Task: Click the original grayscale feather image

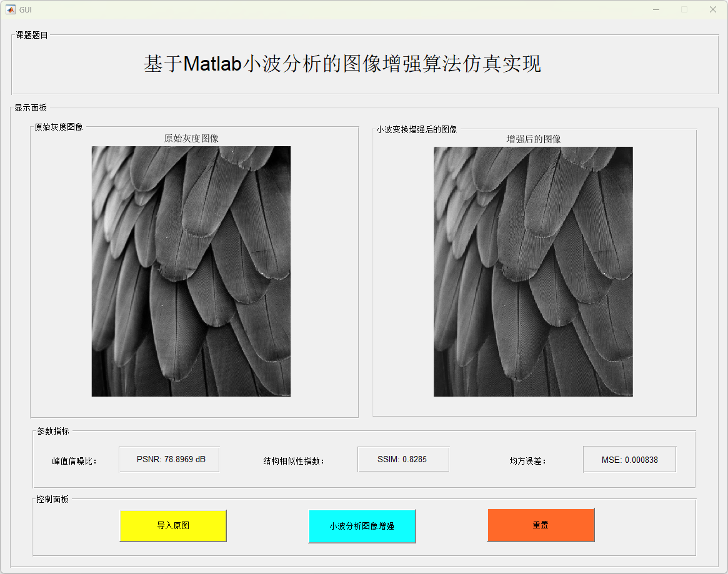Action: click(x=191, y=272)
